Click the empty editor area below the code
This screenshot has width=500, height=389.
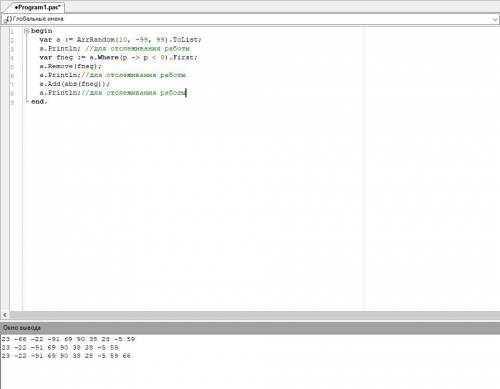coord(193,207)
